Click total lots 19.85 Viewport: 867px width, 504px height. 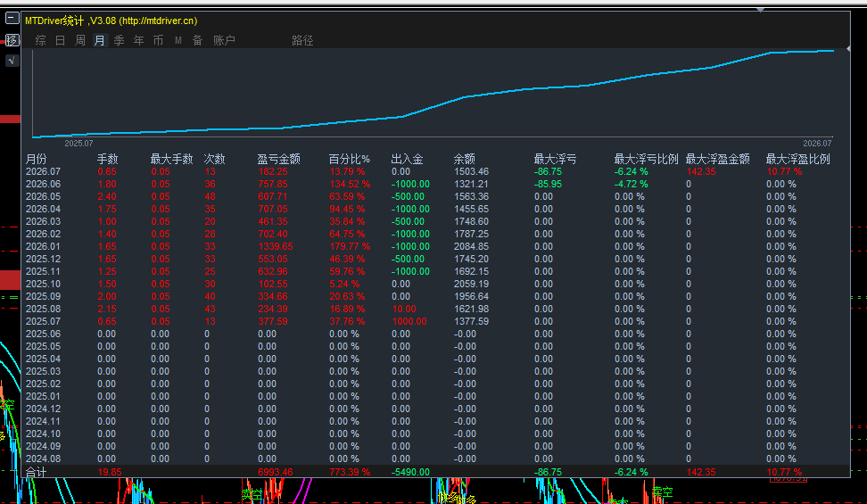tap(110, 472)
